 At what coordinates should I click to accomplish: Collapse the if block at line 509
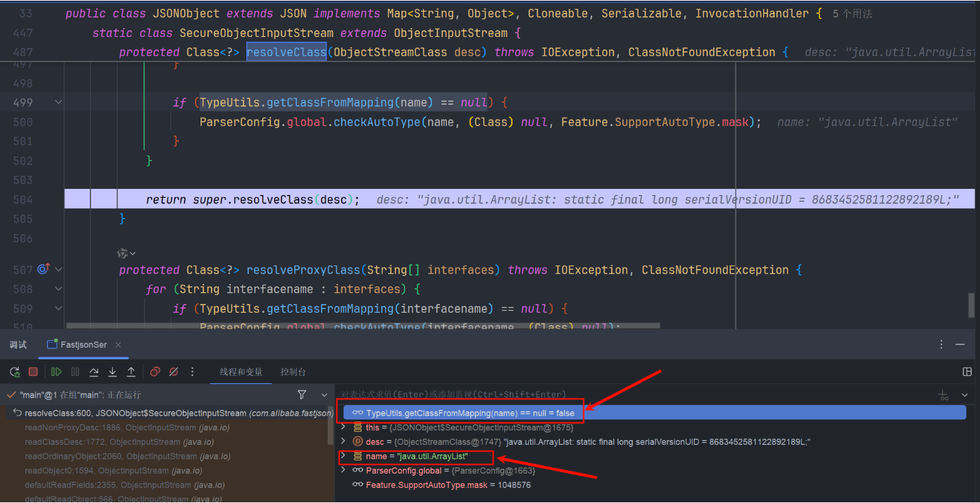tap(58, 309)
